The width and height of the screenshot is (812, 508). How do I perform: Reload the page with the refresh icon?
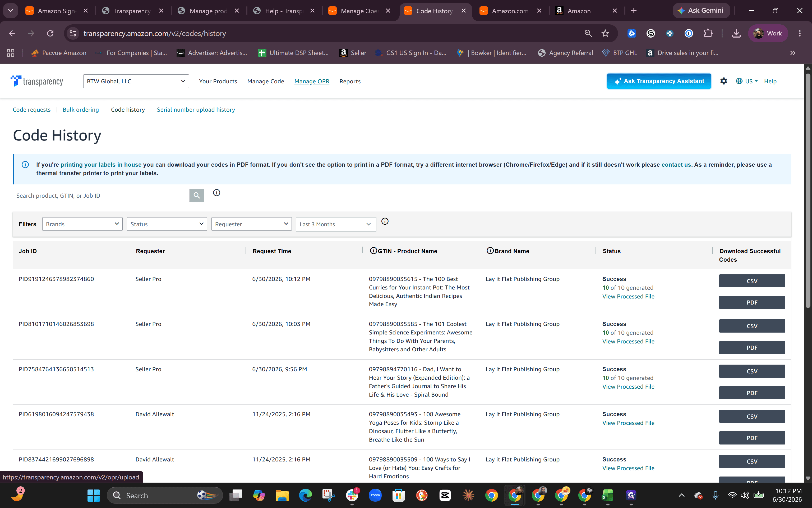click(50, 33)
